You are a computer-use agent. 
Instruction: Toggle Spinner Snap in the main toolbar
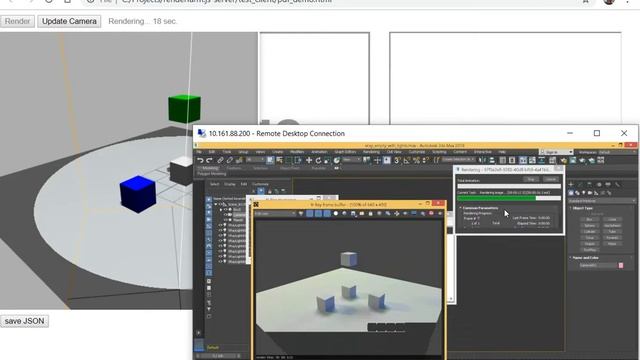[425, 160]
